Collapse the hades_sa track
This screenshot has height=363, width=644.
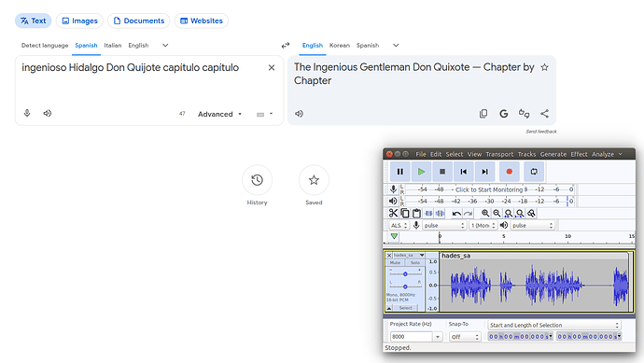[x=389, y=308]
